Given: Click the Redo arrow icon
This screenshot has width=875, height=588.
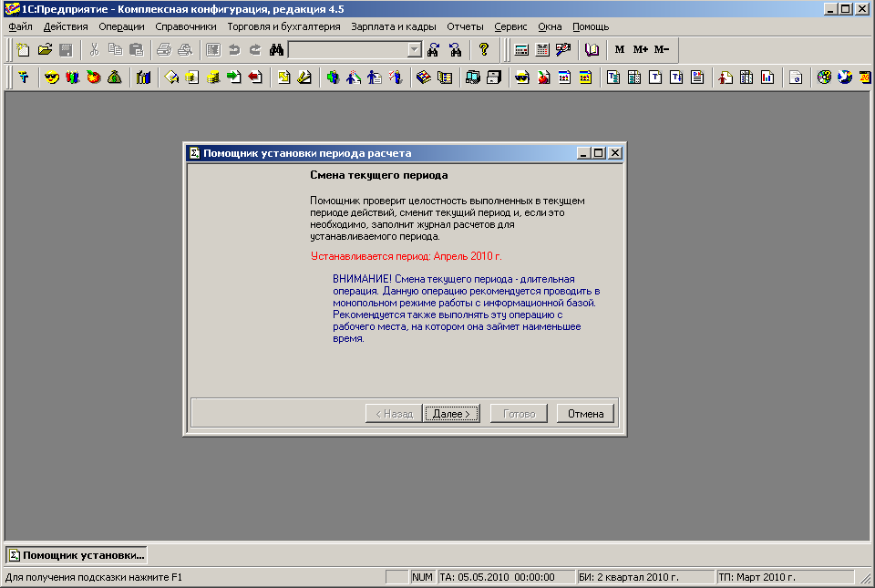Looking at the screenshot, I should click(255, 49).
